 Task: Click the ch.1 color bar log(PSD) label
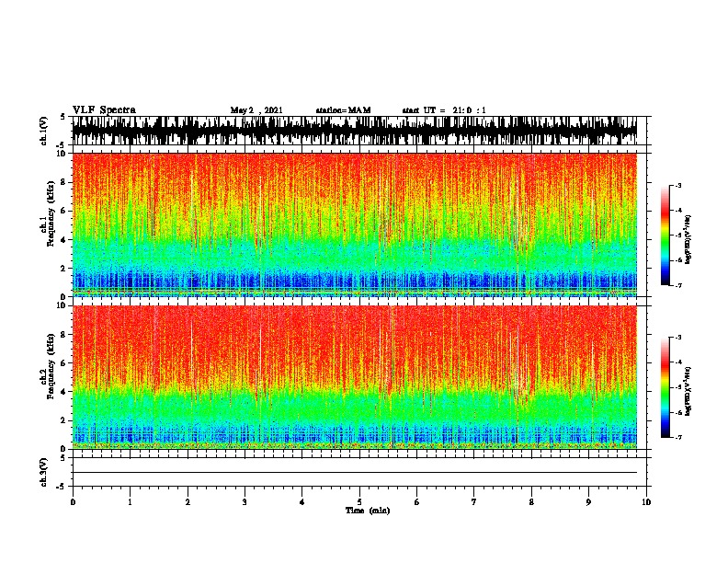point(688,239)
